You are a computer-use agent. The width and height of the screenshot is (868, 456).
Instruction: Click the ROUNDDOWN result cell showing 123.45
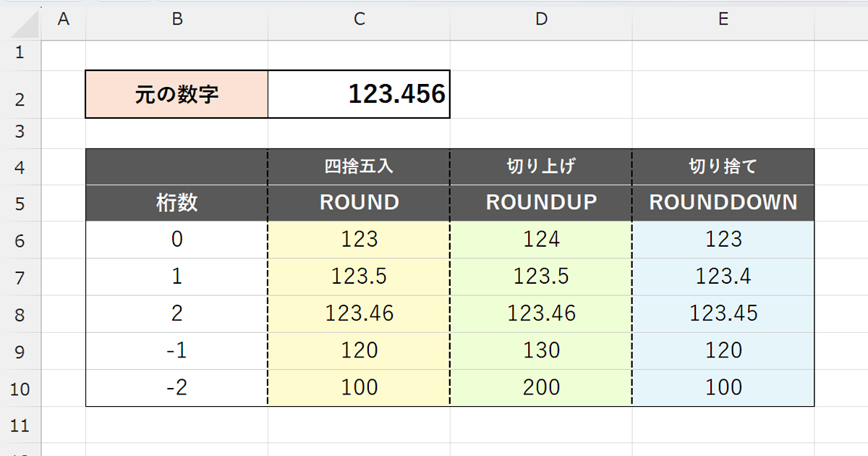click(x=723, y=313)
